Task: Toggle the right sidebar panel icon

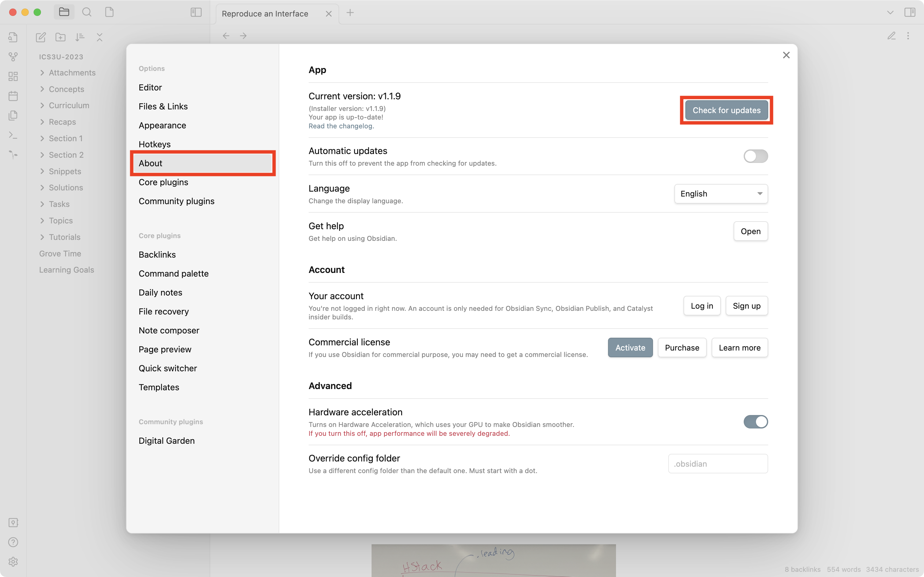Action: [x=910, y=12]
